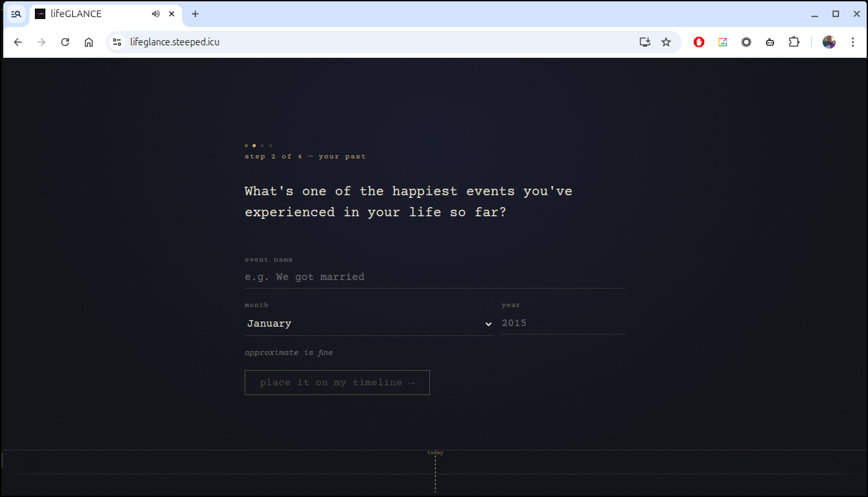Screen dimensions: 868x497
Task: Open the tab search button
Action: [x=16, y=14]
